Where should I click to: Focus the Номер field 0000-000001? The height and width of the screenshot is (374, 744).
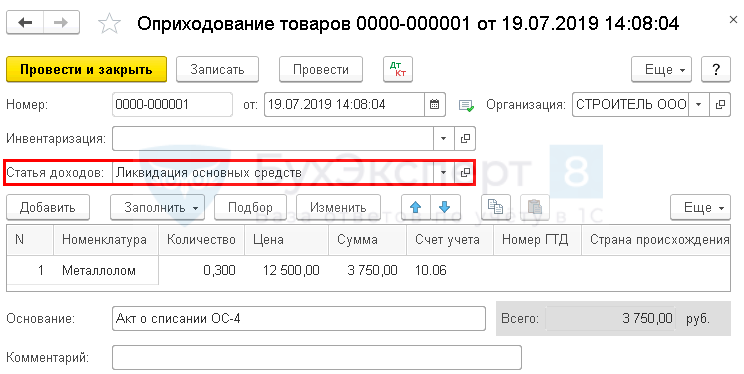coord(172,104)
